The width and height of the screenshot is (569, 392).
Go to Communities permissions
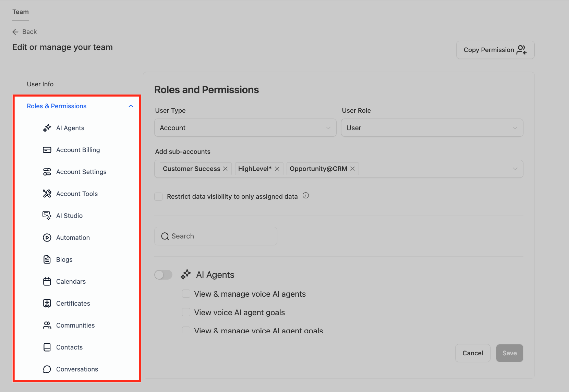(75, 325)
